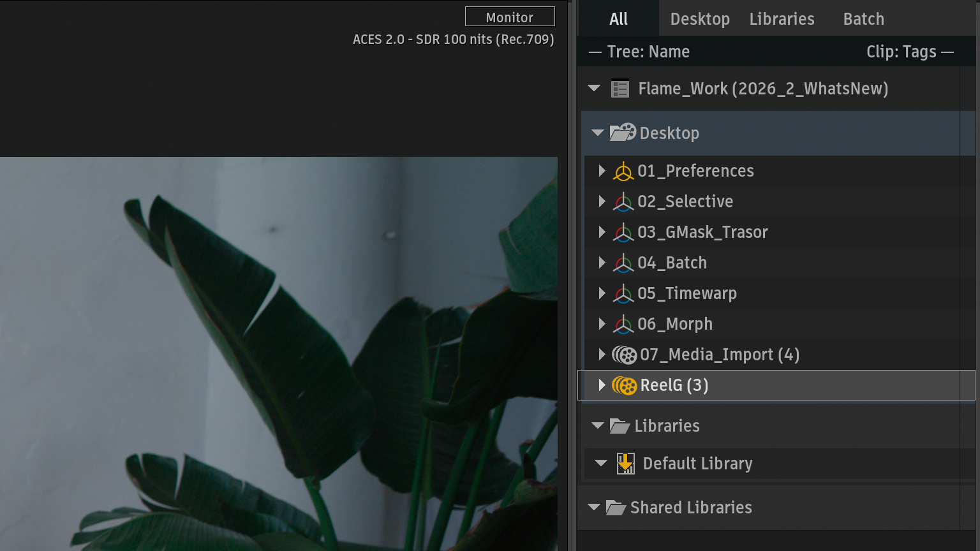980x551 pixels.
Task: Click the Shared Libraries folder icon
Action: coord(616,508)
